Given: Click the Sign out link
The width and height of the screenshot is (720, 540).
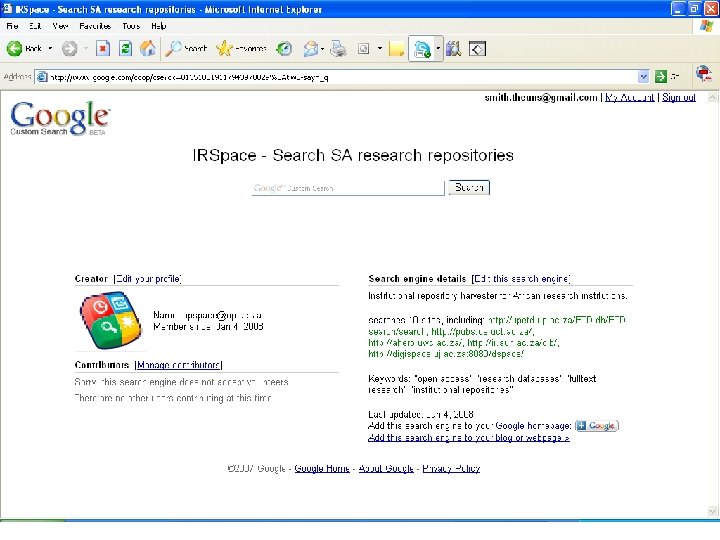Looking at the screenshot, I should [679, 97].
